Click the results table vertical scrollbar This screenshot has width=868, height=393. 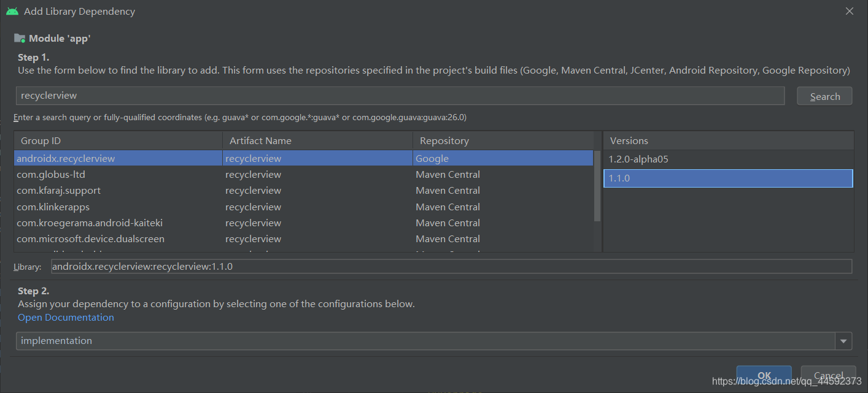[x=597, y=186]
